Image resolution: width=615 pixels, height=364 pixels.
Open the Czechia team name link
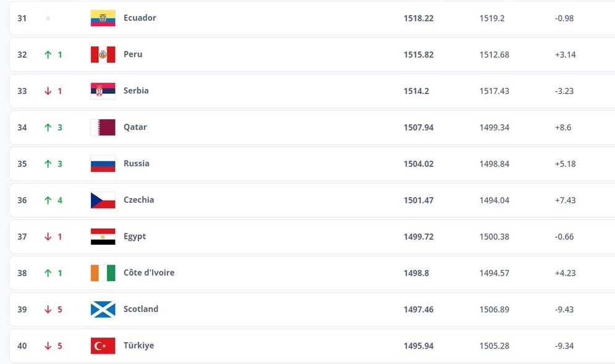[x=138, y=200]
